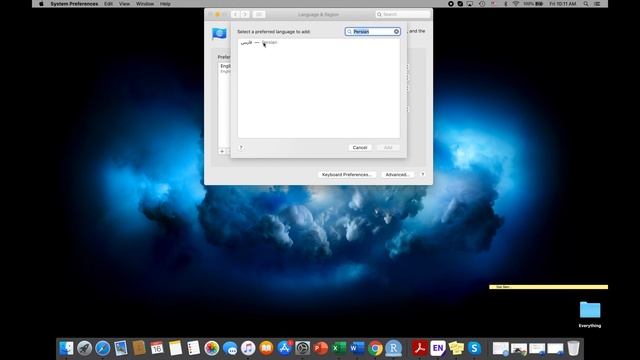Click the yellow sticky note bar on desktop
The width and height of the screenshot is (640, 360).
tap(548, 287)
